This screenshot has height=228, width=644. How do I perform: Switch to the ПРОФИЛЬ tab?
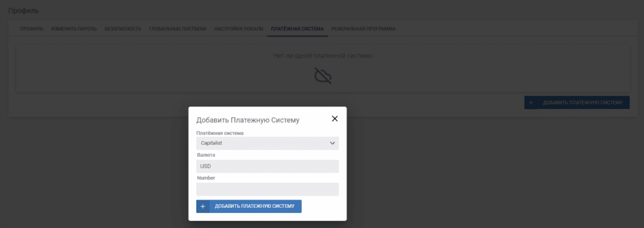[31, 29]
